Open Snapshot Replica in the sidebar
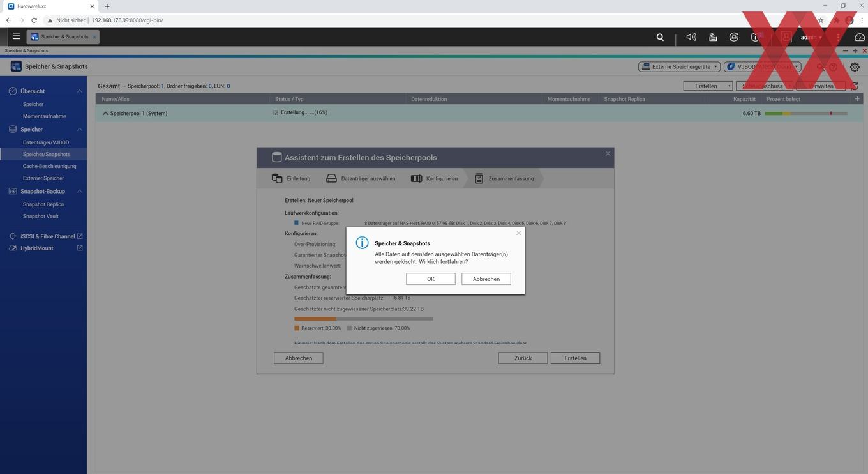This screenshot has width=868, height=474. [43, 204]
